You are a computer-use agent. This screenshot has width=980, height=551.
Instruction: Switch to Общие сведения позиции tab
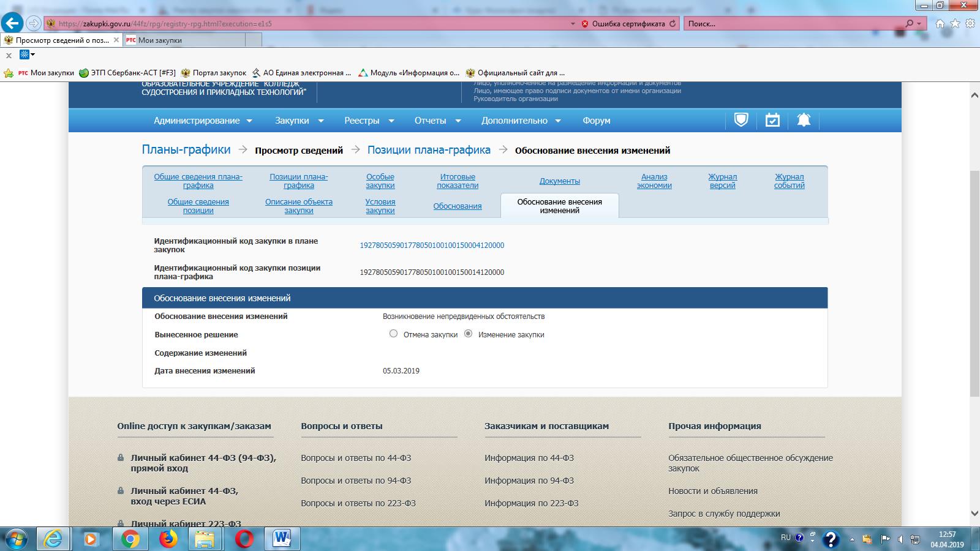point(198,206)
